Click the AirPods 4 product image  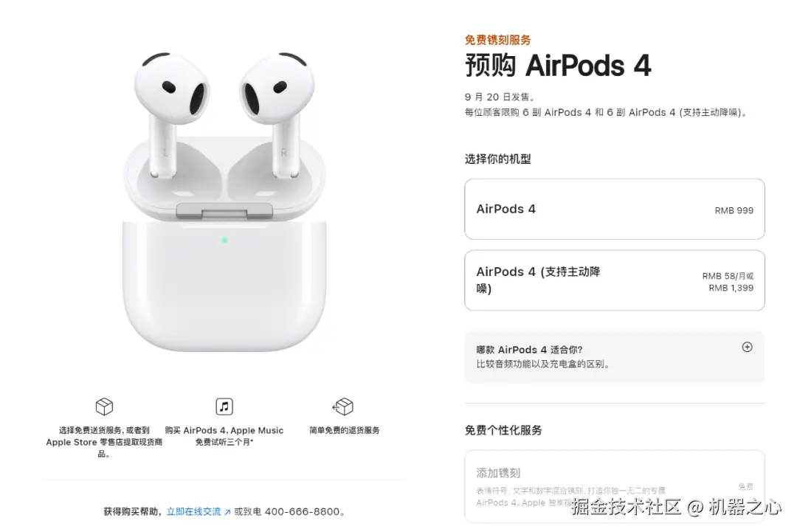pos(224,201)
